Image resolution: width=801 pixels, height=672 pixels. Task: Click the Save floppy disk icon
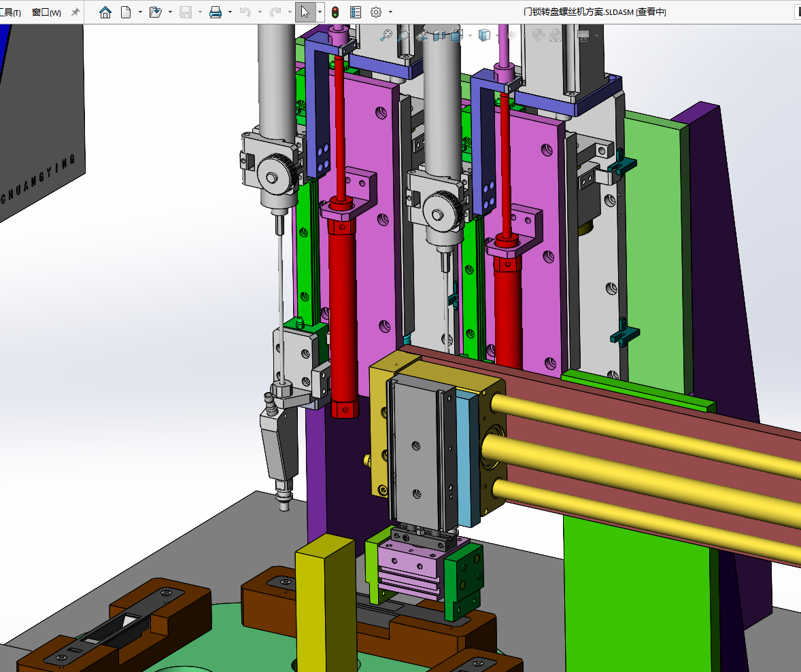click(x=186, y=12)
